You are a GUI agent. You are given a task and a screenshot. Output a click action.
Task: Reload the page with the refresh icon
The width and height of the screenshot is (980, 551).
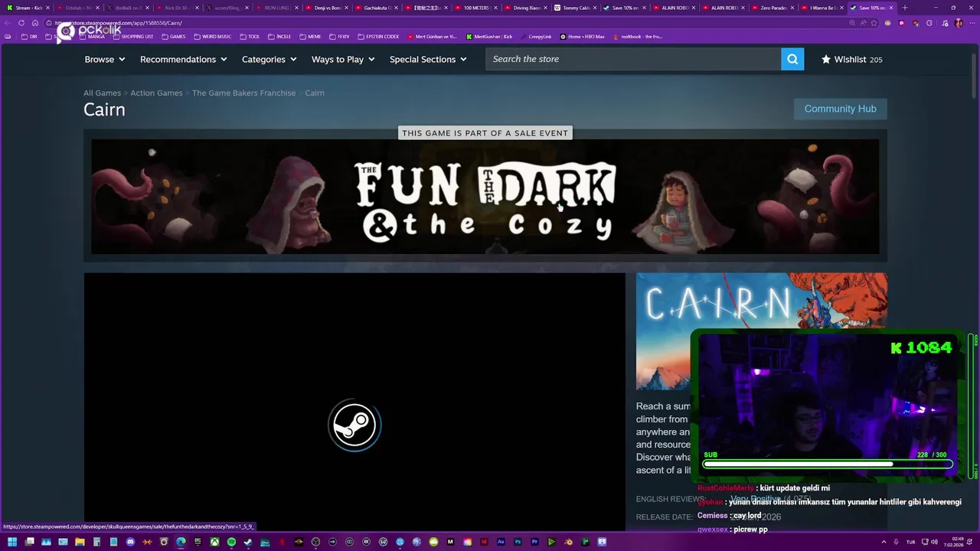tap(21, 23)
